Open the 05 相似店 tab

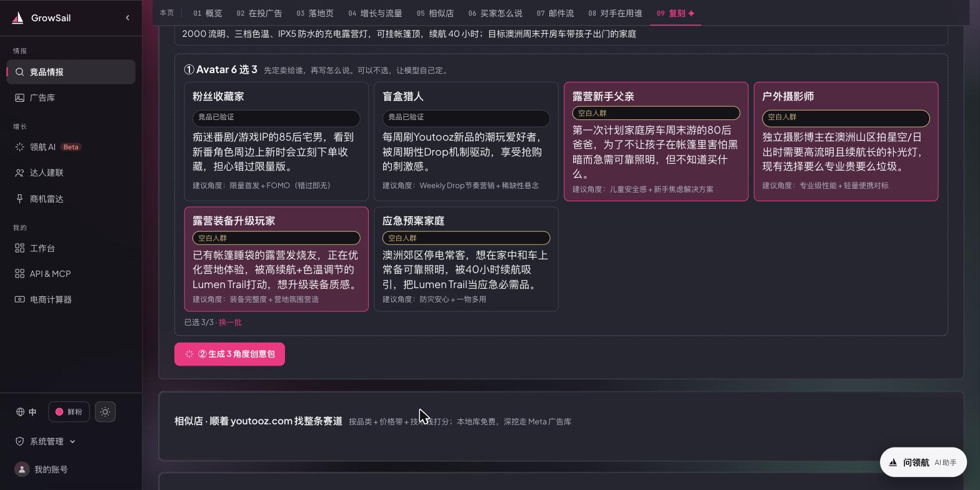tap(435, 13)
